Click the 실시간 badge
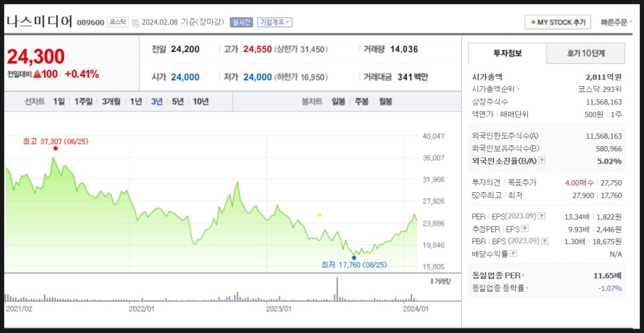 click(241, 22)
